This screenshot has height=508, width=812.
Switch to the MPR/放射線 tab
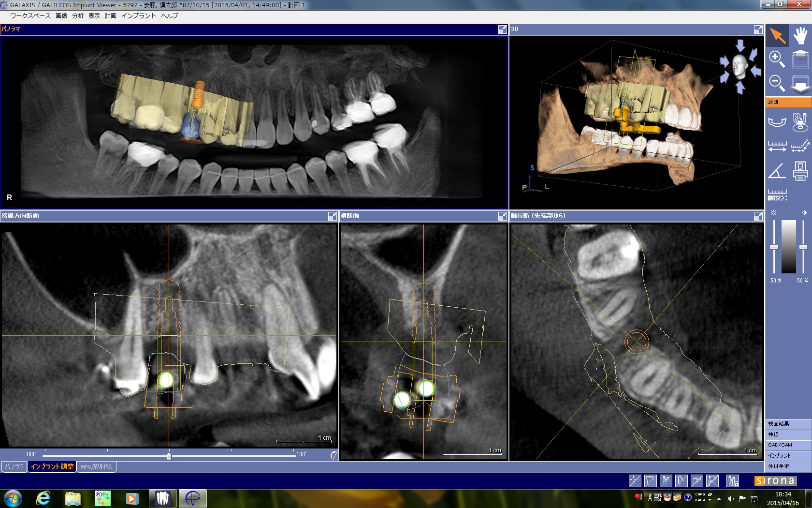click(96, 467)
